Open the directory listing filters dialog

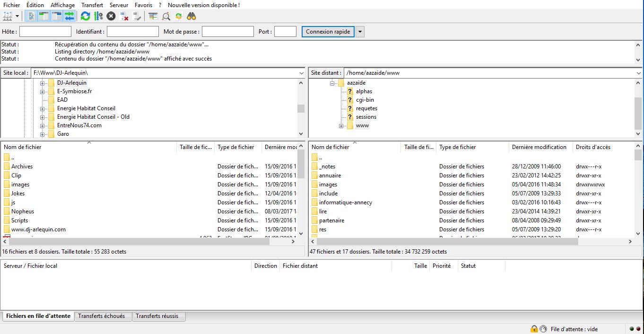point(153,16)
